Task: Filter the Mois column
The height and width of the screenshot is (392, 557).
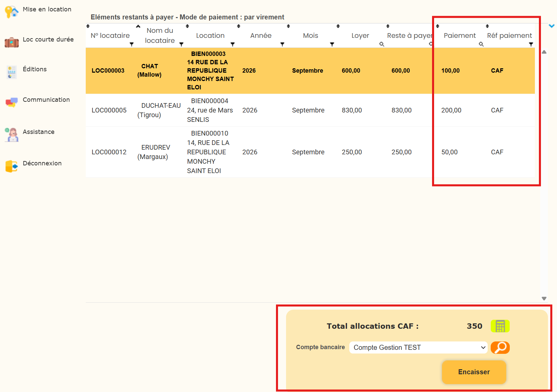Action: click(x=332, y=44)
